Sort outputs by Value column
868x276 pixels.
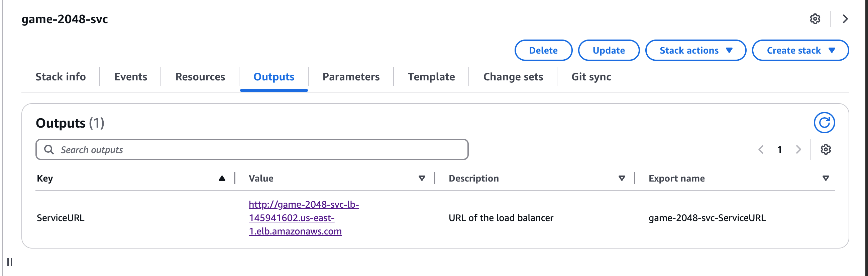pyautogui.click(x=422, y=178)
